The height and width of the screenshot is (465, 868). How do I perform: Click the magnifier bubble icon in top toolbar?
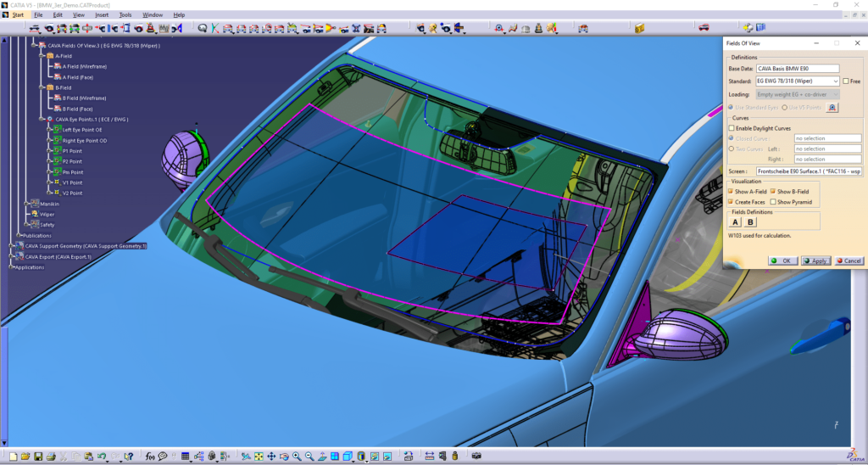203,28
